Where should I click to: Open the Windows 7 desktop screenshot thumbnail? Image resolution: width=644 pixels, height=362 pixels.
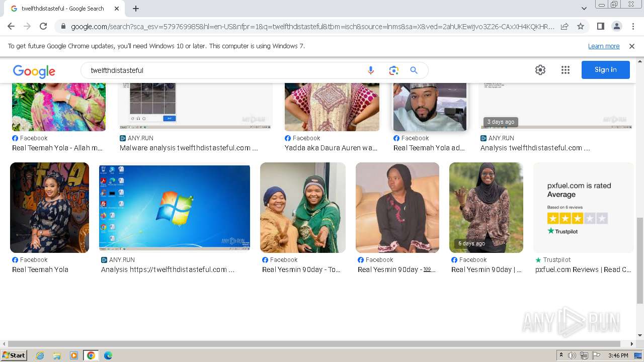pyautogui.click(x=175, y=208)
